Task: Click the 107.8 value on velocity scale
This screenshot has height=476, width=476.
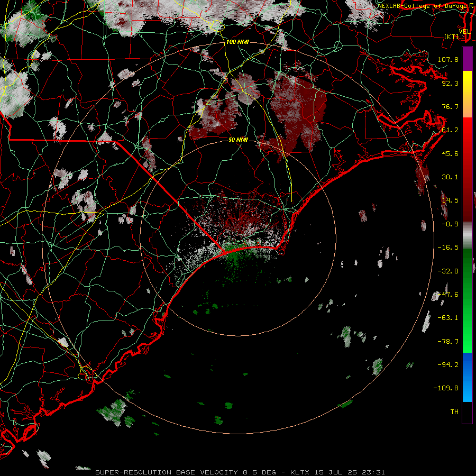Action: tap(448, 59)
